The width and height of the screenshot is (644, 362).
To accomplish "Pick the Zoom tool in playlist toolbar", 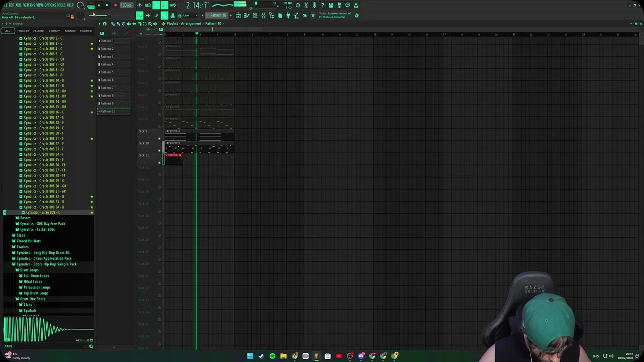I will coord(150,24).
